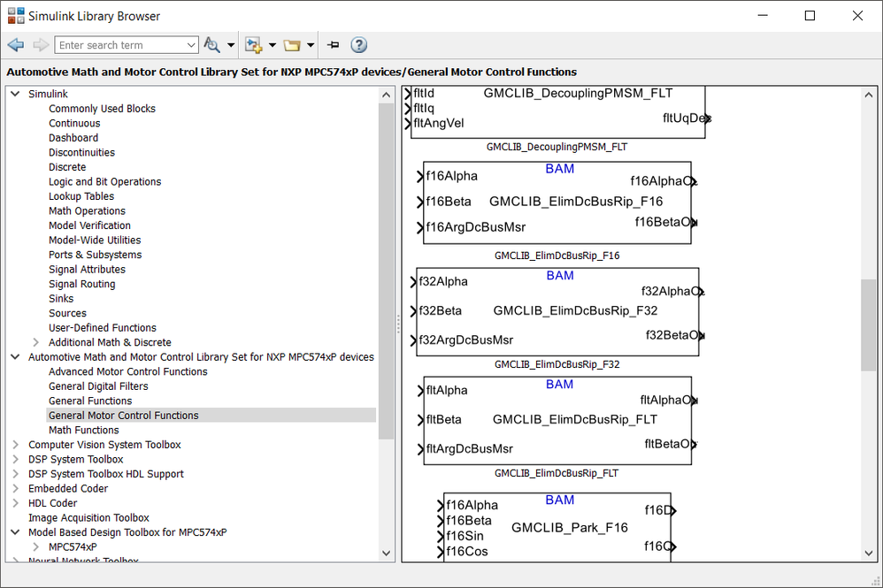The height and width of the screenshot is (588, 883).
Task: Click the tree panel scroll-down arrow
Action: coord(386,554)
